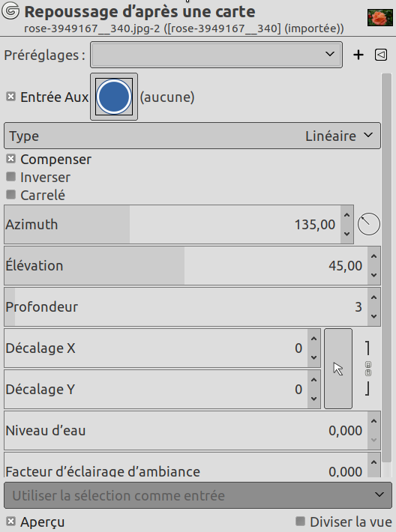Toggle the Entrée Aux checkbox
Image resolution: width=396 pixels, height=532 pixels.
tap(10, 97)
